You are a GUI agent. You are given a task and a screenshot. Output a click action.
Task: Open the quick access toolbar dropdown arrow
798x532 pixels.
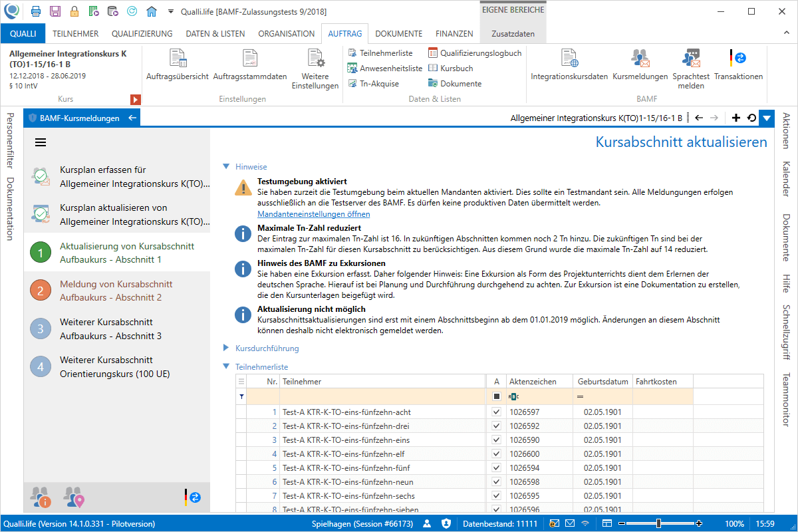(171, 12)
